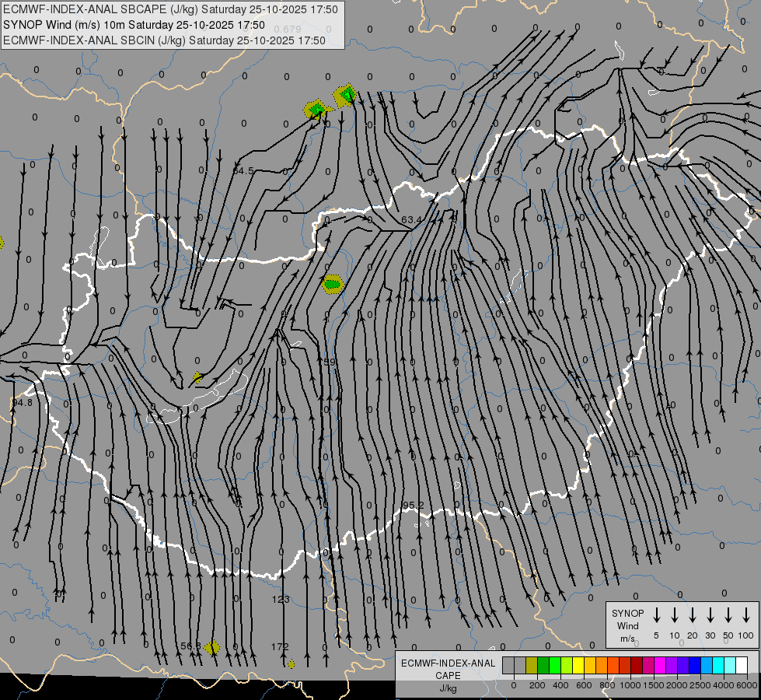Screen dimensions: 761x700
Task: Click the 172 value on the map
Action: coord(280,646)
